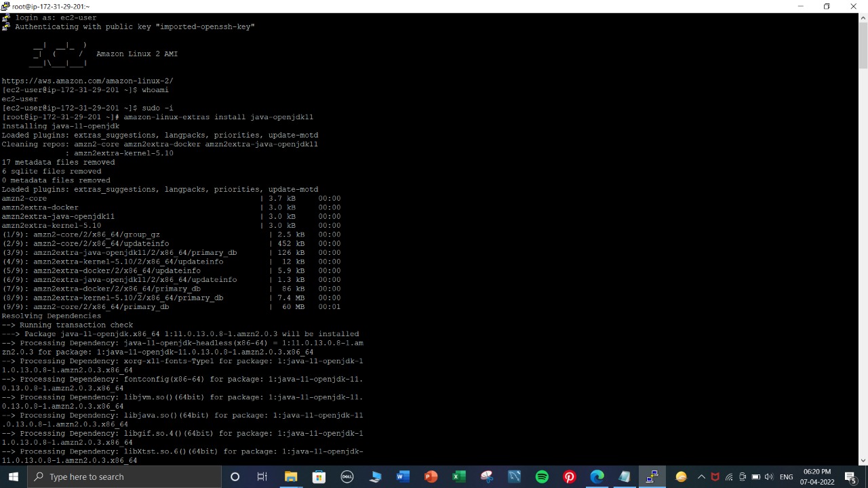The height and width of the screenshot is (488, 868).
Task: Click the Windows Start button
Action: (14, 476)
